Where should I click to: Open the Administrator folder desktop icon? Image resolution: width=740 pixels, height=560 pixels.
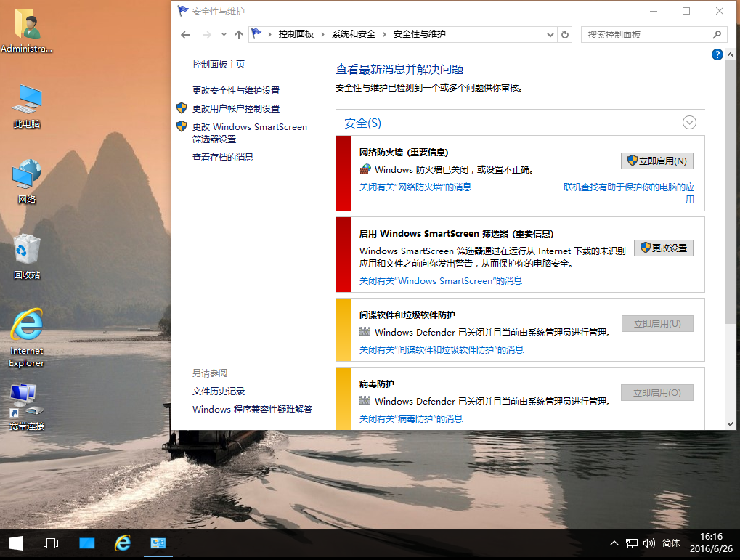pos(26,31)
